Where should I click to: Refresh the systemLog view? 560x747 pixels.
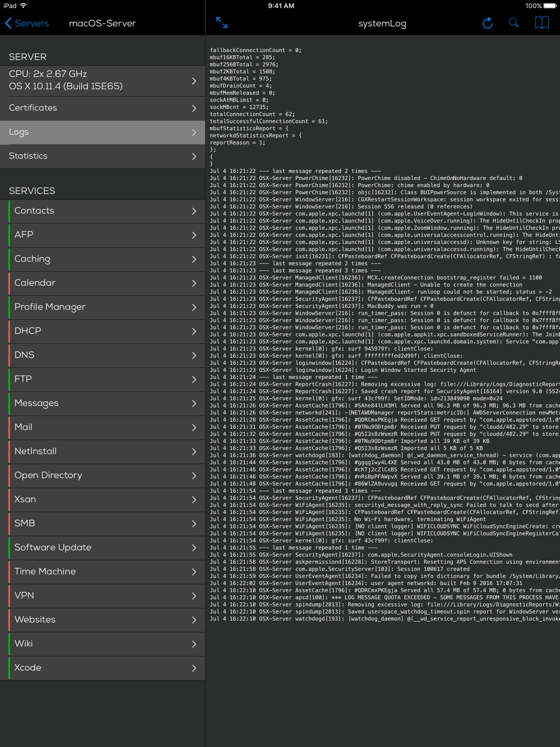point(487,23)
